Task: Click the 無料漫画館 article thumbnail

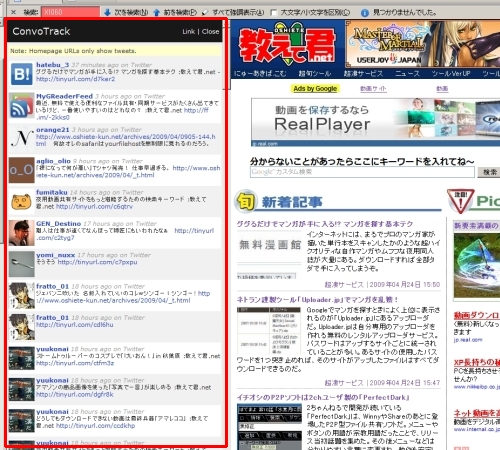Action: [269, 254]
